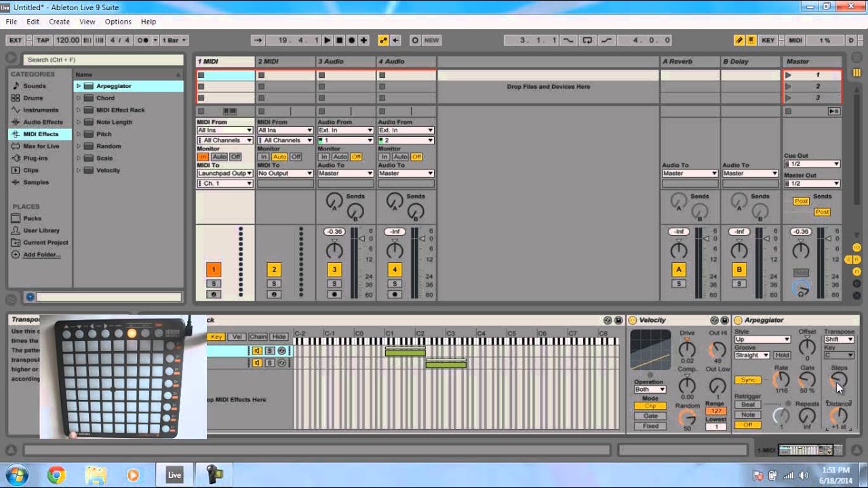Image resolution: width=868 pixels, height=488 pixels.
Task: Solo track 3 Audio
Action: [x=334, y=283]
